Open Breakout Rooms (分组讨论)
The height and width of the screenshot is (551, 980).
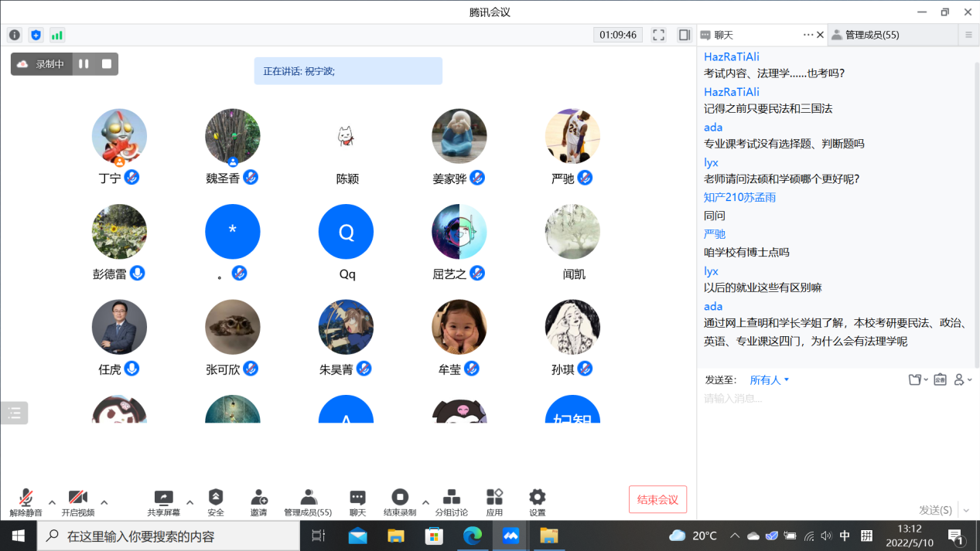coord(451,502)
